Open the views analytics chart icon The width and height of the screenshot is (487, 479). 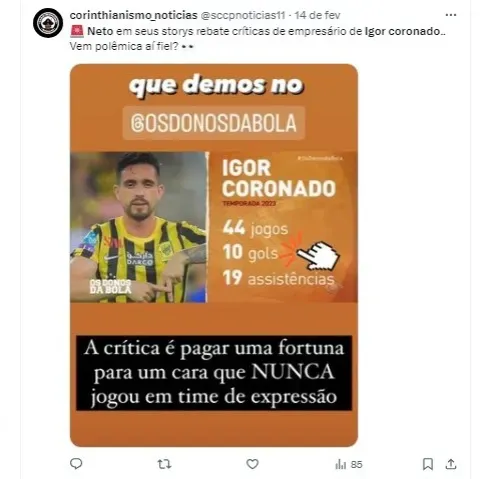[x=340, y=464]
